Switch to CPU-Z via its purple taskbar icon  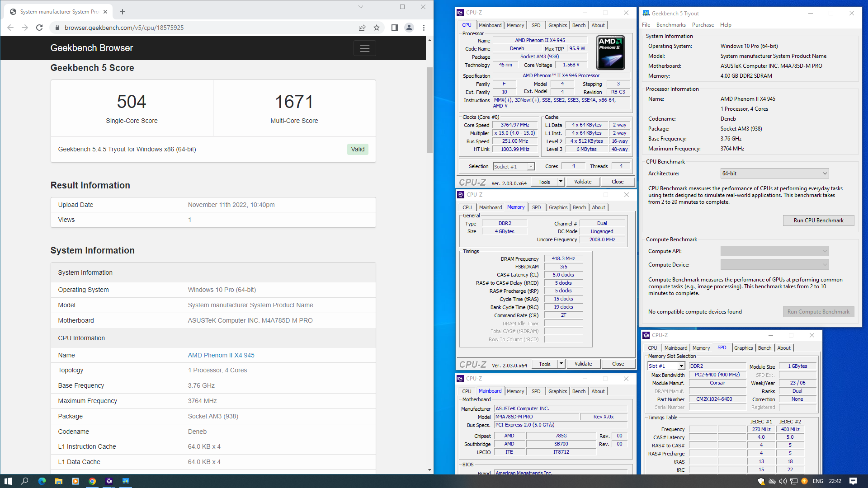coord(109,481)
